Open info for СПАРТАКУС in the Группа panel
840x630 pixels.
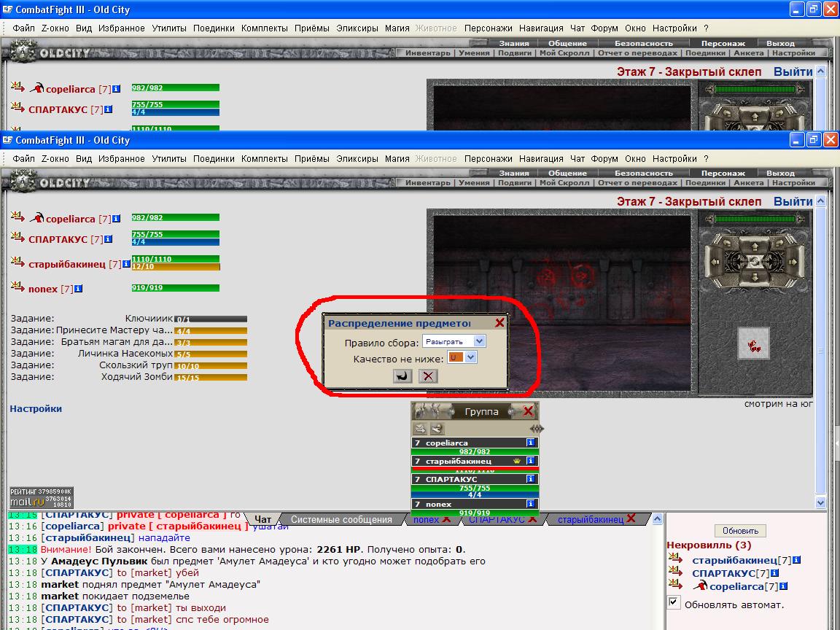(530, 479)
